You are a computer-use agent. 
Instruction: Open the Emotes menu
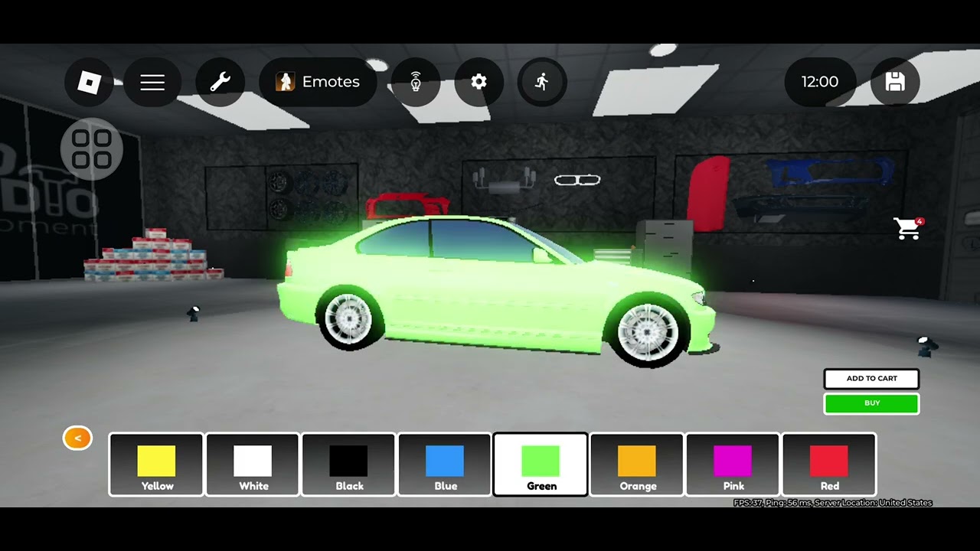[318, 82]
